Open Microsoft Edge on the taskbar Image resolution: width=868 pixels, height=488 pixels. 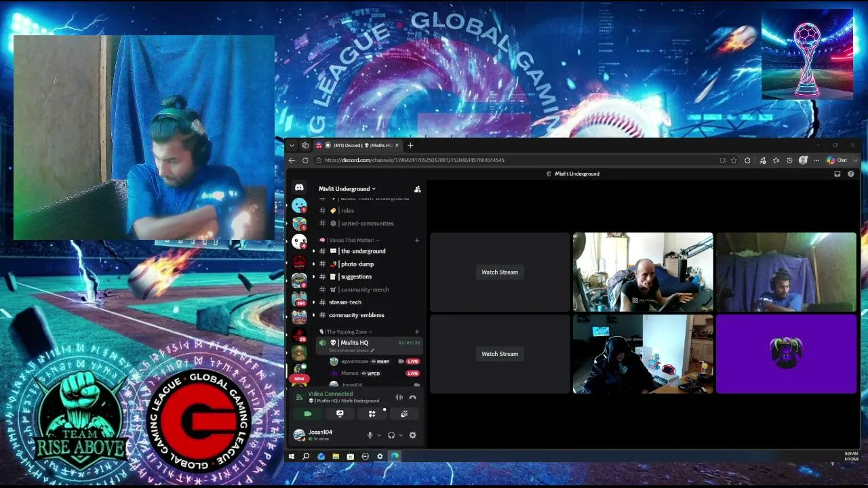395,457
